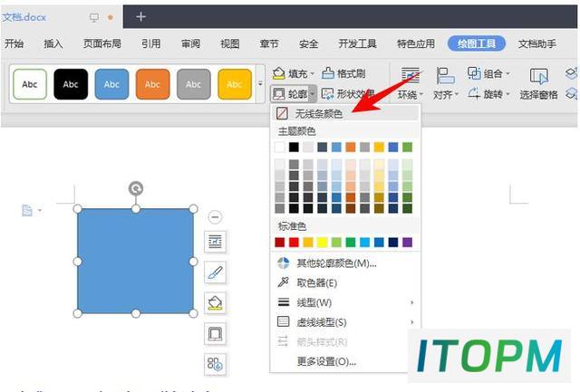
Task: Select the blue rectangle shape
Action: coord(135,262)
